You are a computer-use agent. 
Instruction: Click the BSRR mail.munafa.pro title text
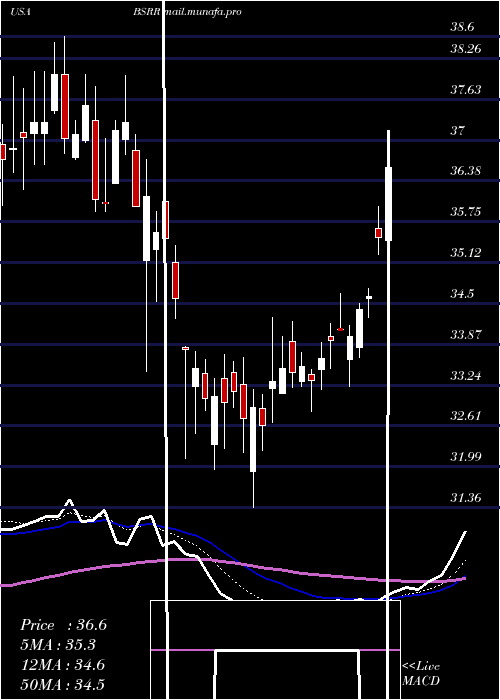click(187, 12)
